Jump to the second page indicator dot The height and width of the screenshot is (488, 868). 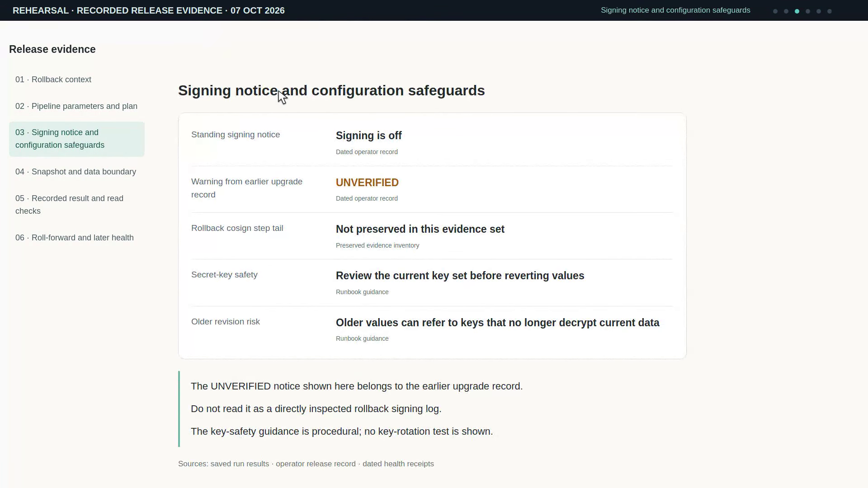coord(786,11)
